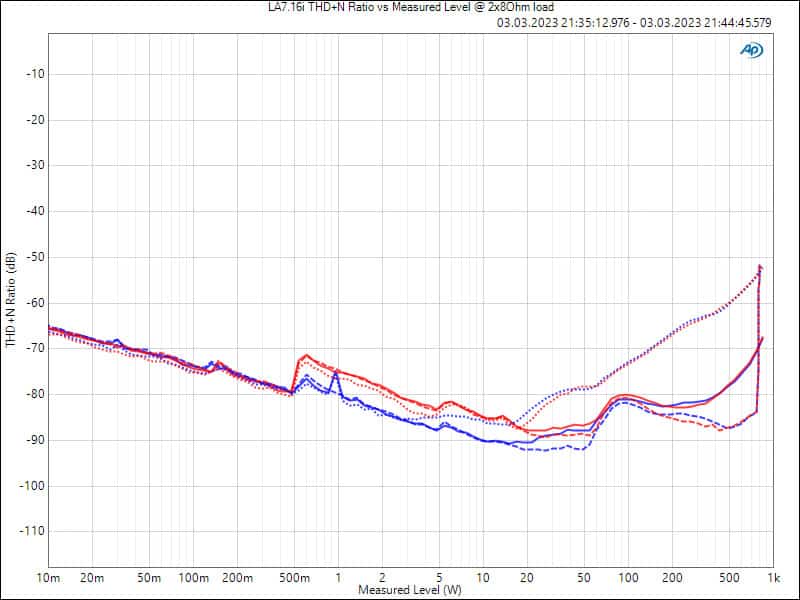
Task: Click the 100m tick label on X axis
Action: pyautogui.click(x=193, y=579)
